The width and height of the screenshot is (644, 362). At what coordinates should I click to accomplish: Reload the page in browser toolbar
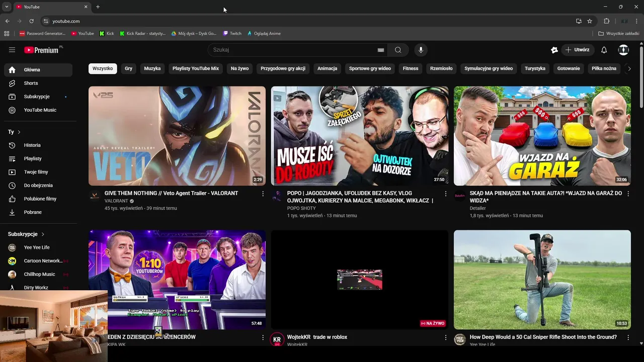[31, 21]
